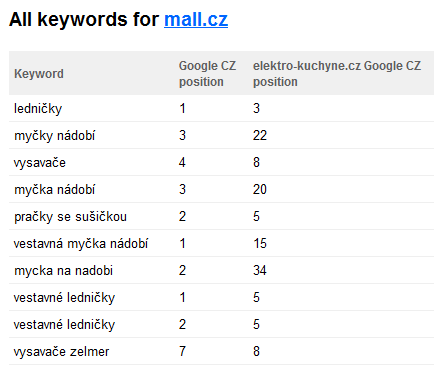Click competitor position 34 for mycka na nadobi
The height and width of the screenshot is (371, 434).
click(x=260, y=270)
